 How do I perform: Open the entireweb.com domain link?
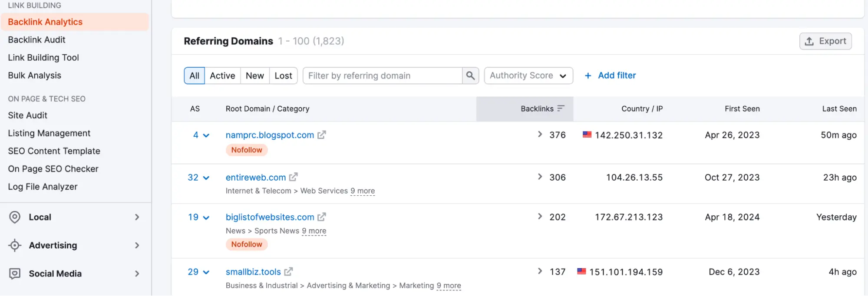256,177
